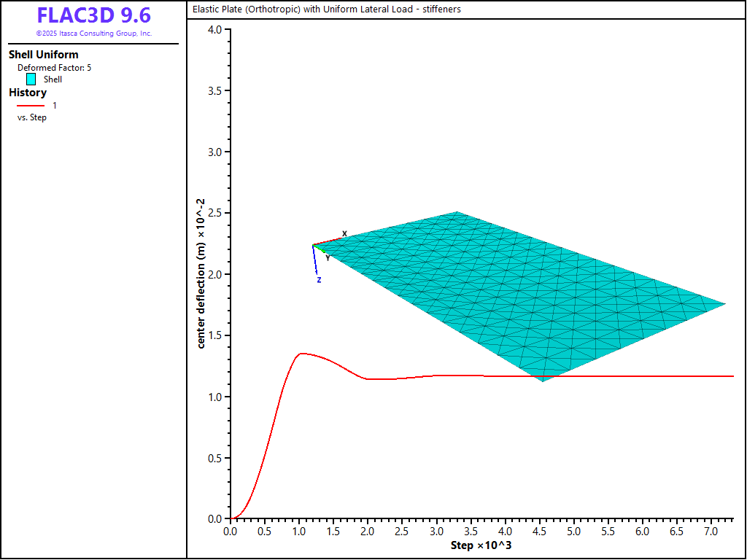
Task: Click the history number '1' label in legend
Action: click(55, 106)
